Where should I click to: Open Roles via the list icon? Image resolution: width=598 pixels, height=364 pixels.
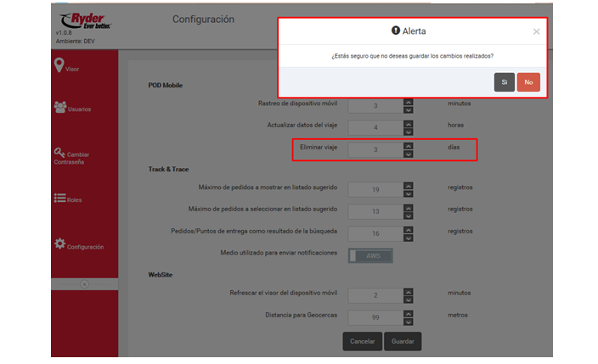[59, 199]
